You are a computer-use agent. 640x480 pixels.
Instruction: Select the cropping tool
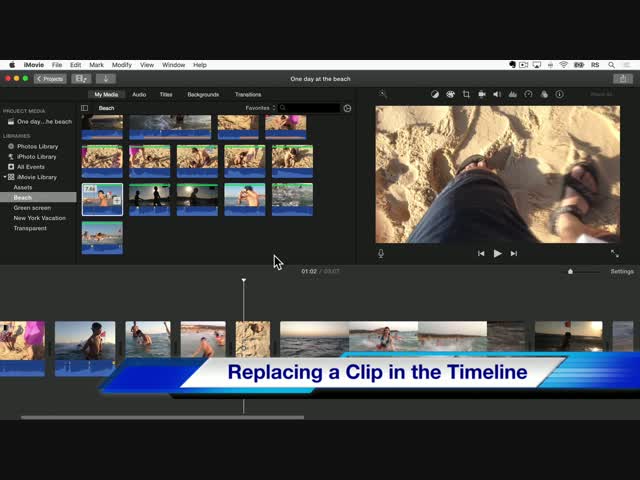[x=466, y=94]
